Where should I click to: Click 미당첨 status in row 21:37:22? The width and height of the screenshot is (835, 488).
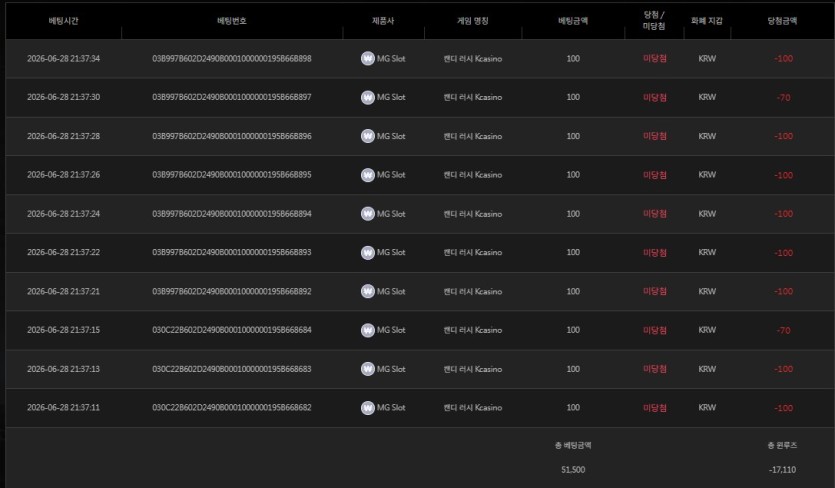click(x=654, y=253)
